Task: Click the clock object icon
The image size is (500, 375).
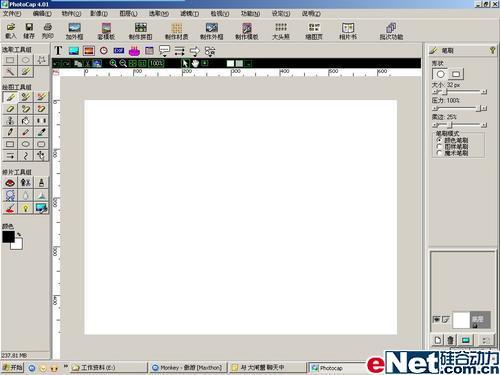Action: (x=104, y=51)
